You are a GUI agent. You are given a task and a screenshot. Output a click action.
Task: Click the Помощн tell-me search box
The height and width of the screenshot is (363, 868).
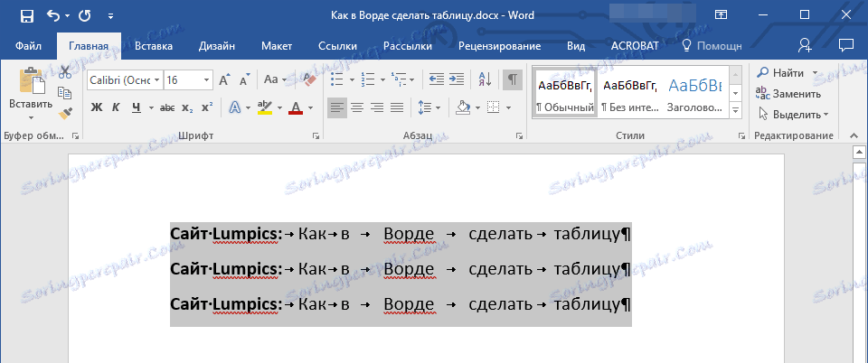pyautogui.click(x=712, y=46)
